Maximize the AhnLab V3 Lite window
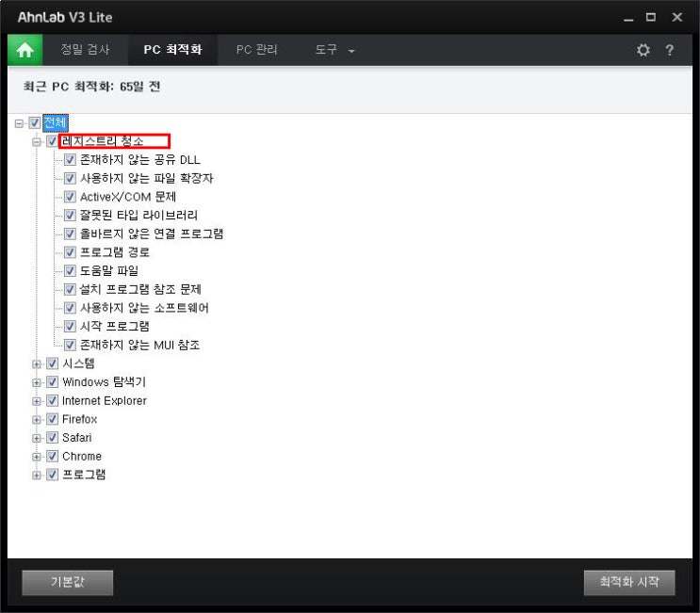700x613 pixels. pos(651,17)
